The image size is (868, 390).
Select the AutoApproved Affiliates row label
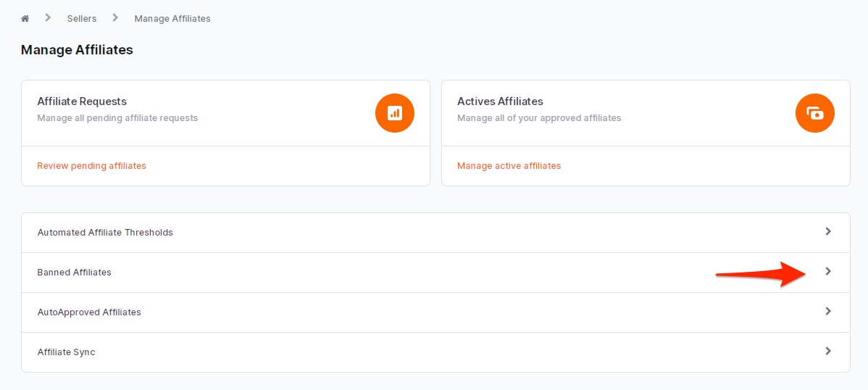(x=89, y=312)
